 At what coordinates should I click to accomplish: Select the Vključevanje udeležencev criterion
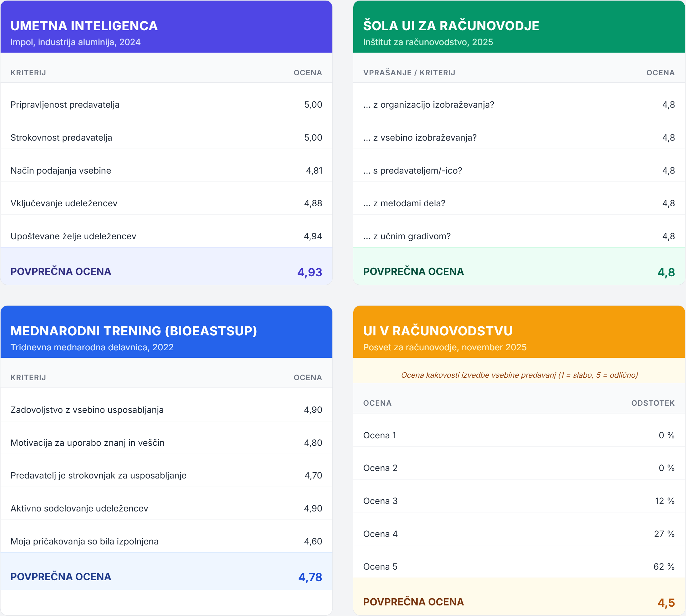(x=64, y=203)
